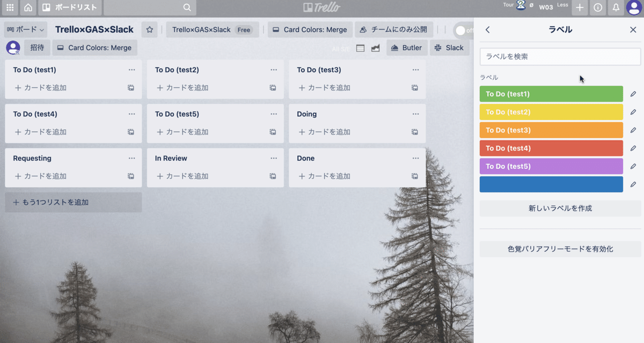Click the 招待 invite button

37,48
